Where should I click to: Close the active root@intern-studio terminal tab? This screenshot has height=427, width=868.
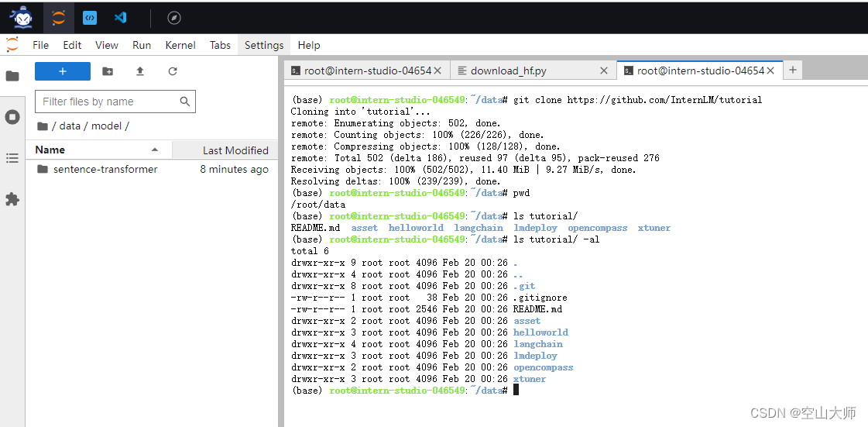pos(770,71)
